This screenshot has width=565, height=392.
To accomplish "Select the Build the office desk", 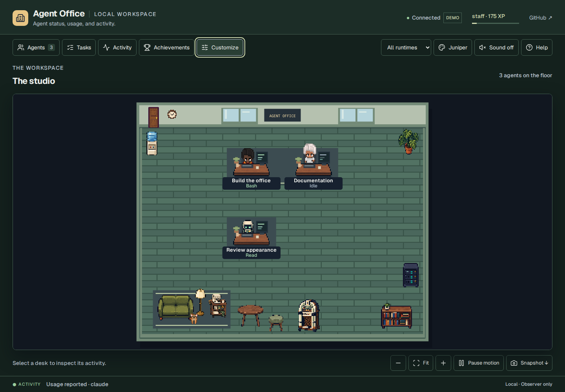I will point(252,169).
